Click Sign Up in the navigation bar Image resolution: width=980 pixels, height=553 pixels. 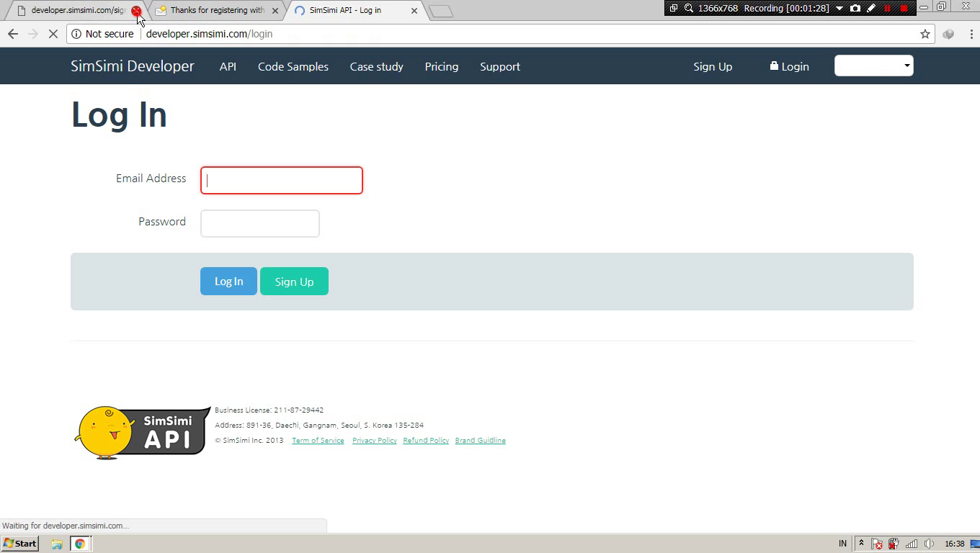pos(713,66)
